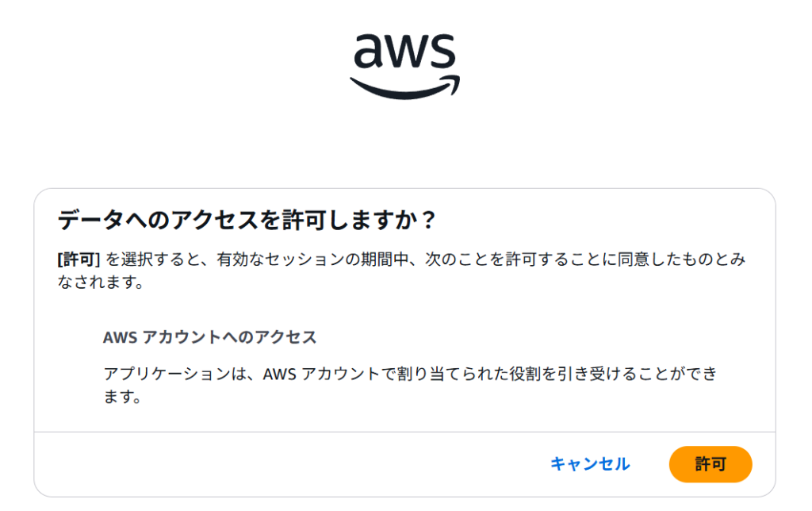The image size is (812, 511).
Task: Click the AWS logo at the top
Action: coord(404,65)
